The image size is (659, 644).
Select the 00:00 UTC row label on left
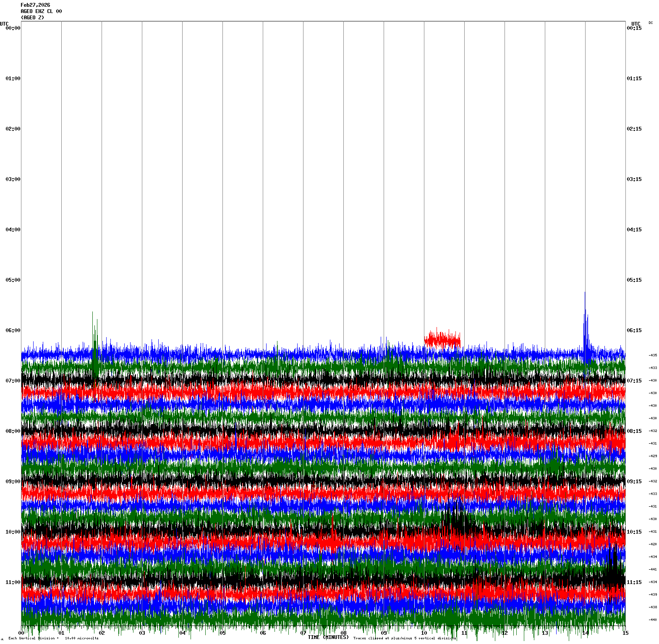(13, 28)
